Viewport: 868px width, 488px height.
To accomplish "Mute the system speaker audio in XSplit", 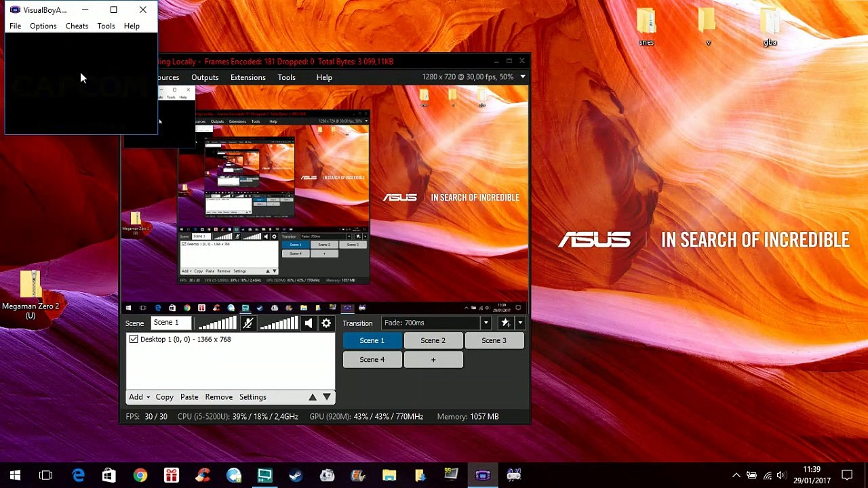I will [309, 323].
